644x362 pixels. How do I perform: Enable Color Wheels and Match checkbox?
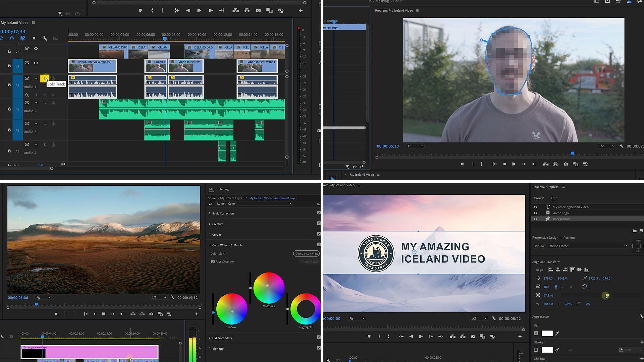coord(319,245)
